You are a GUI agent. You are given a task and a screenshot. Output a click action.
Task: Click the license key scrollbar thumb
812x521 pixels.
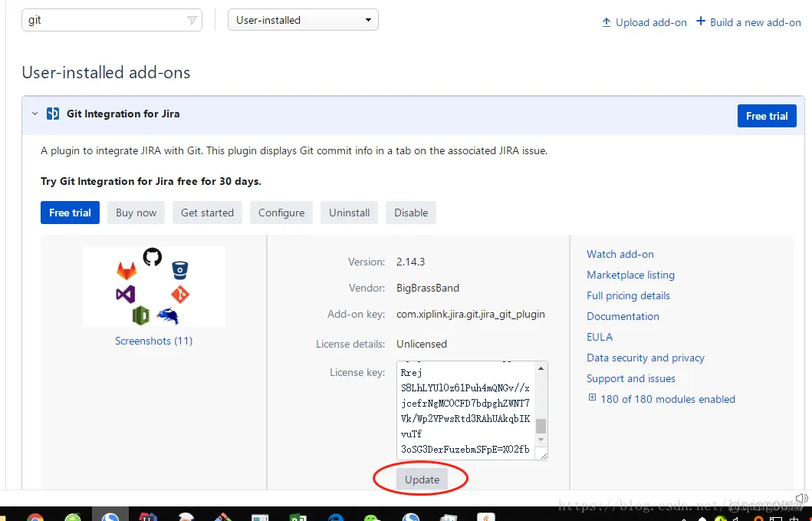point(541,426)
